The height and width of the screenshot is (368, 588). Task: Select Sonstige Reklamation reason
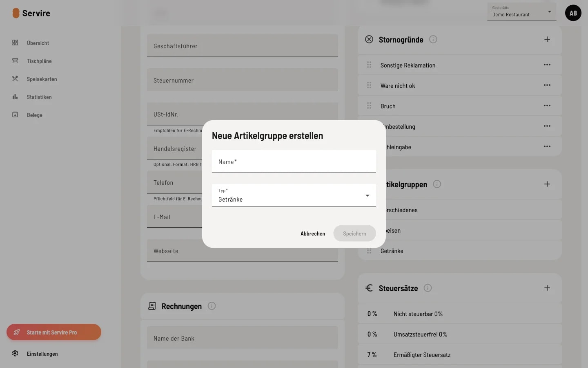click(460, 65)
